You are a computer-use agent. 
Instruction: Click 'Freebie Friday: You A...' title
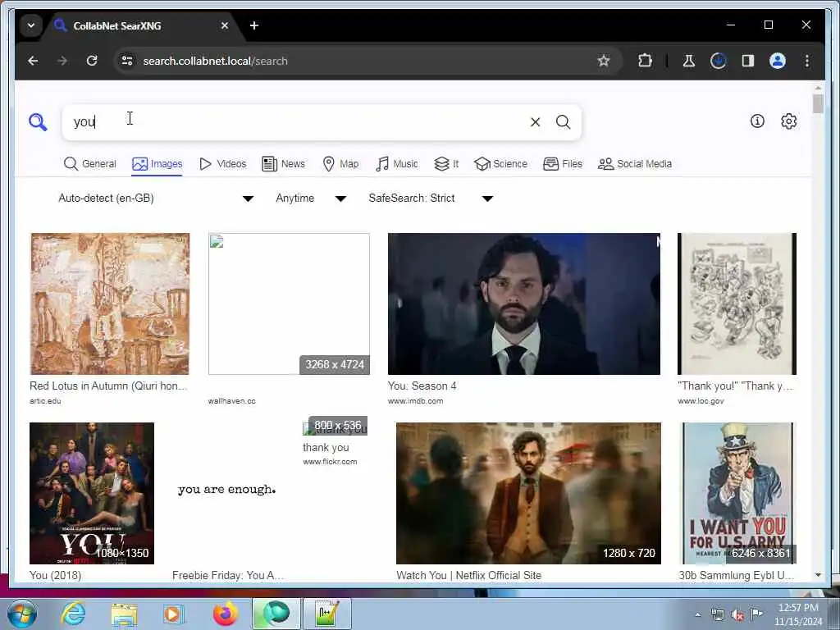(x=228, y=575)
